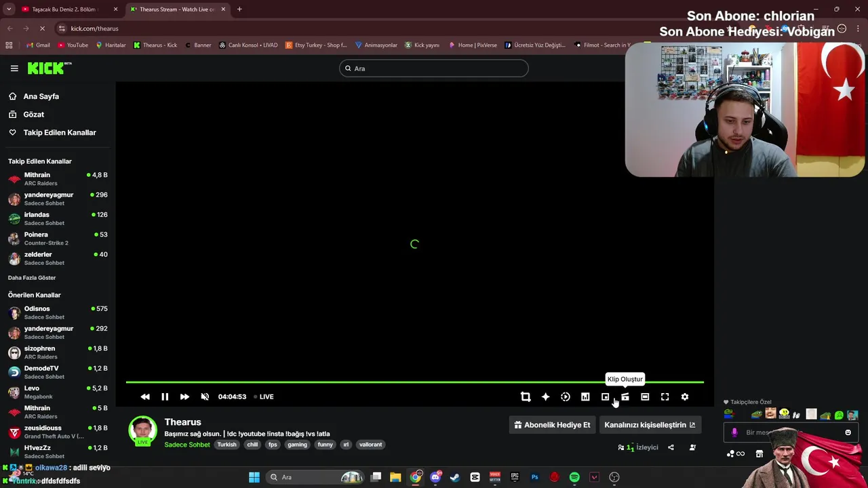Open YouTube bookmark
The image size is (868, 488).
[x=73, y=45]
